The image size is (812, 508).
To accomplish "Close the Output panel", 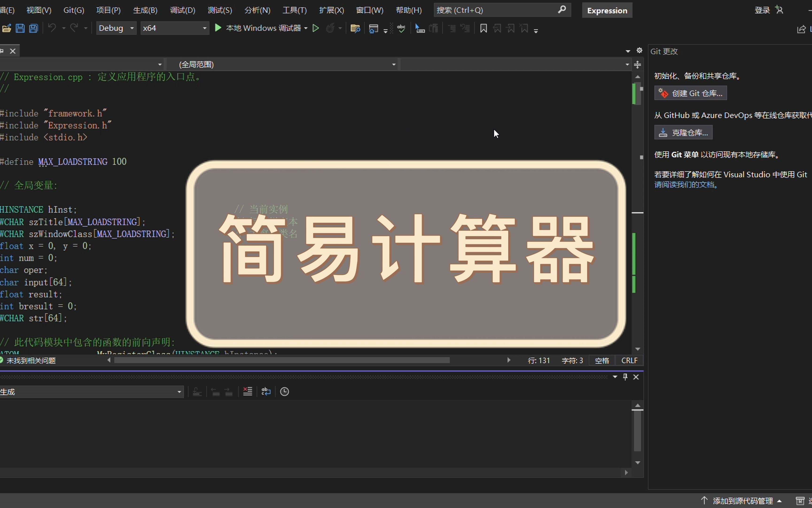I will [636, 377].
